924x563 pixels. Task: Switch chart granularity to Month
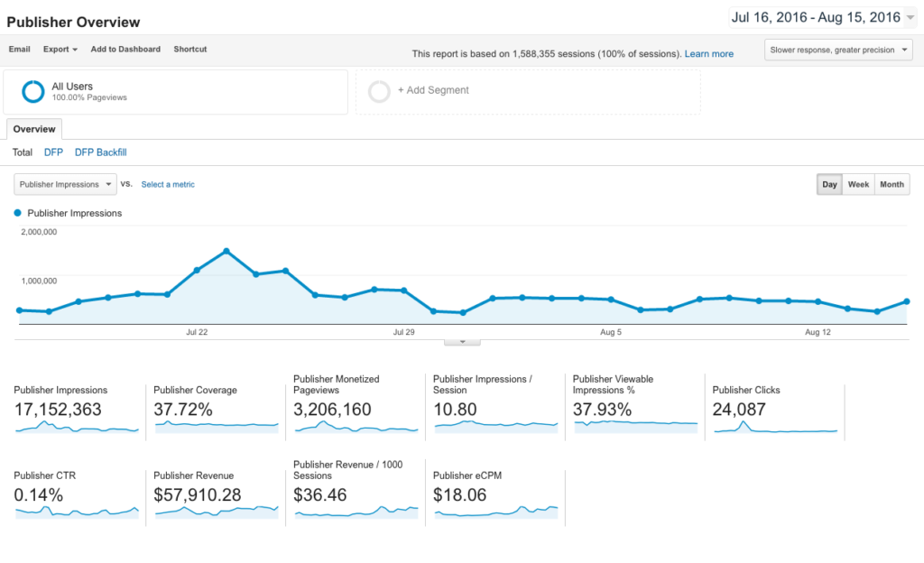point(892,184)
